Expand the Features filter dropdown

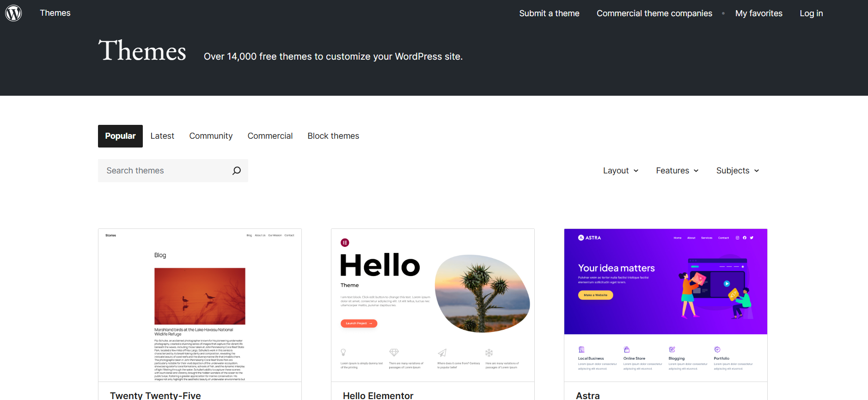point(677,171)
